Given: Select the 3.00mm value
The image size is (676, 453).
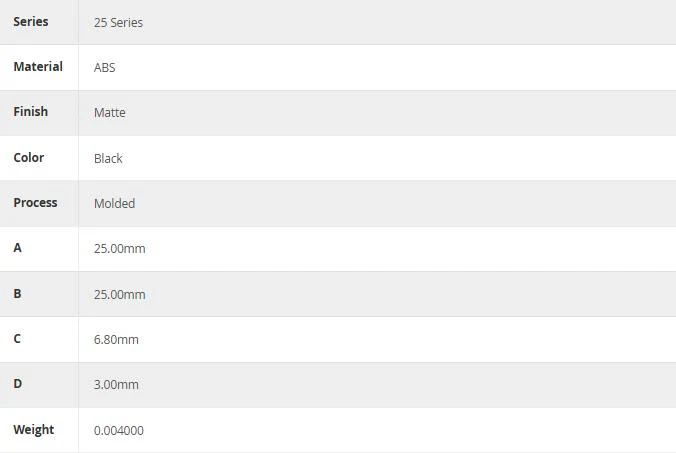Looking at the screenshot, I should pos(116,384).
